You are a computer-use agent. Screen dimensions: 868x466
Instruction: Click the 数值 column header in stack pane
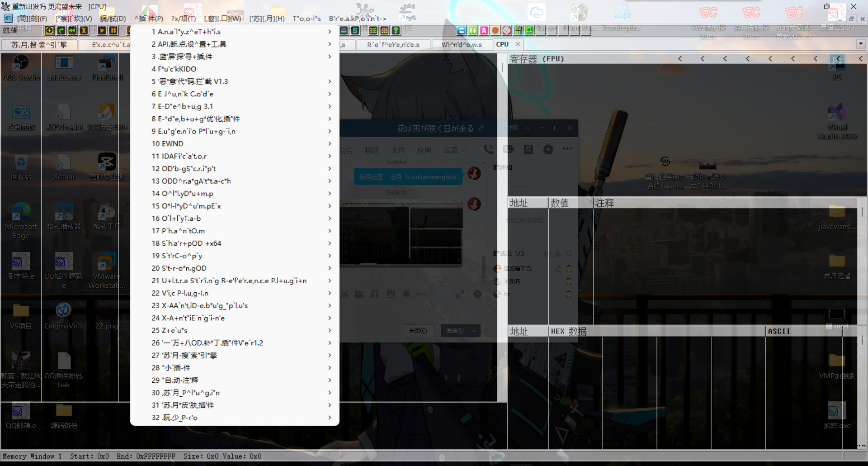[x=571, y=203]
